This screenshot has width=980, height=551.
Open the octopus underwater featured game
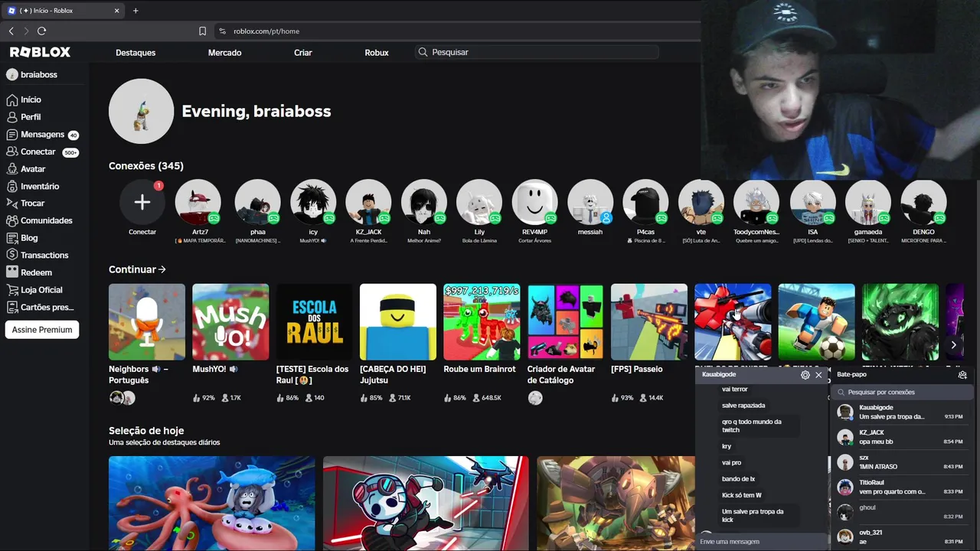[x=212, y=504]
